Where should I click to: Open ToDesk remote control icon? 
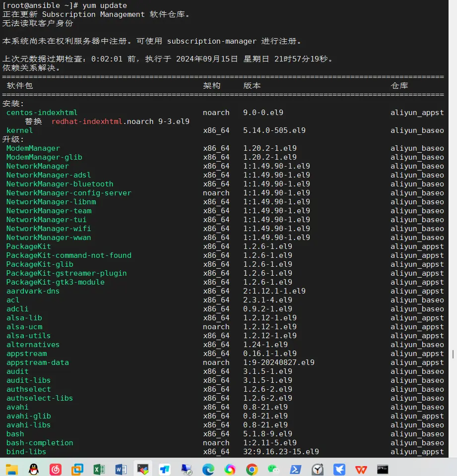[x=165, y=469]
